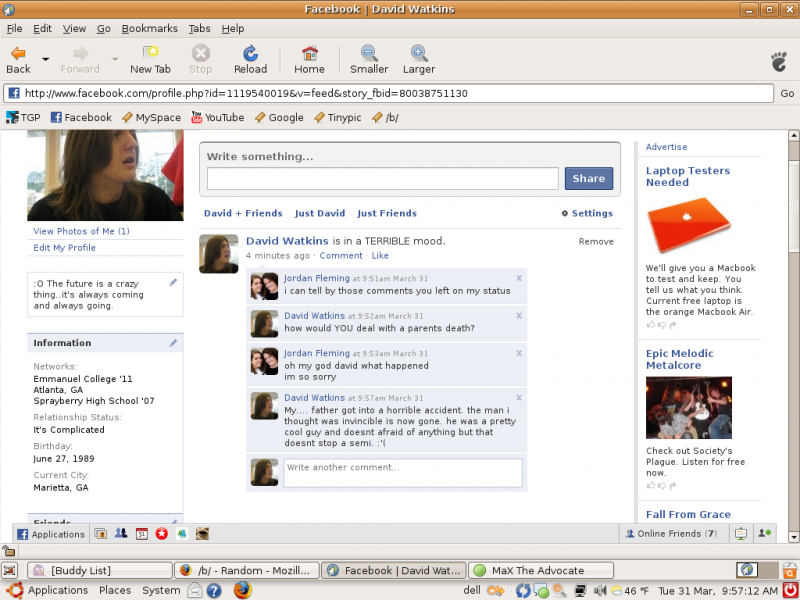Make text Smaller with zoom-out icon
800x600 pixels.
369,60
